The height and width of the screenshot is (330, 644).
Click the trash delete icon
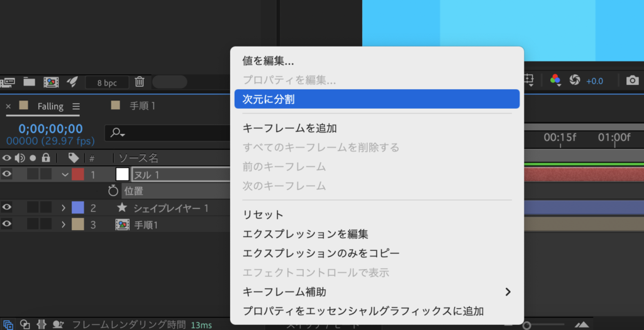140,82
